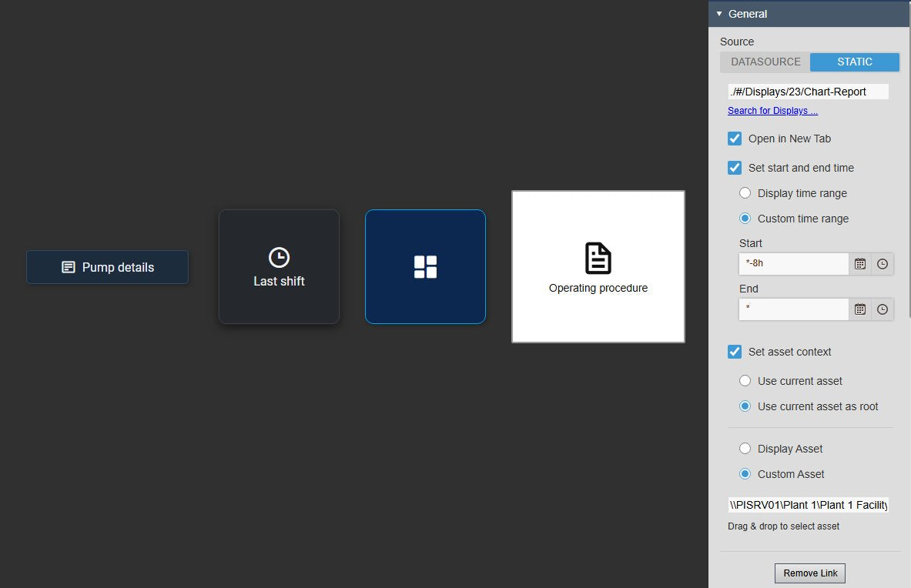Image resolution: width=911 pixels, height=588 pixels.
Task: Uncheck Set start and end time
Action: tap(735, 168)
